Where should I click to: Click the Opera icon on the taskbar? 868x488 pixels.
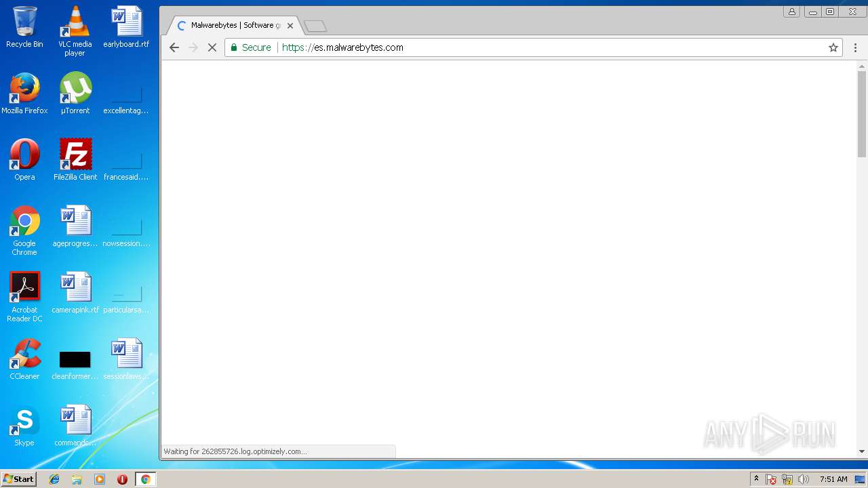click(122, 479)
